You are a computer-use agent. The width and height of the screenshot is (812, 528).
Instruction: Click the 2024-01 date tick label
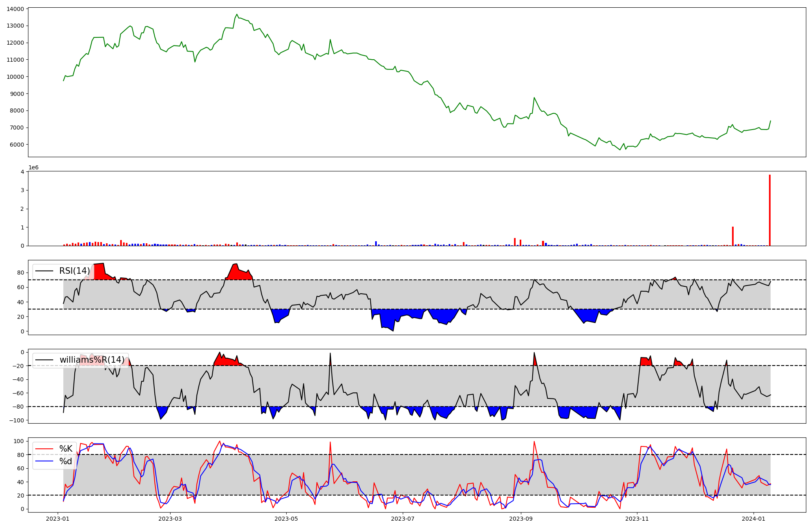754,519
